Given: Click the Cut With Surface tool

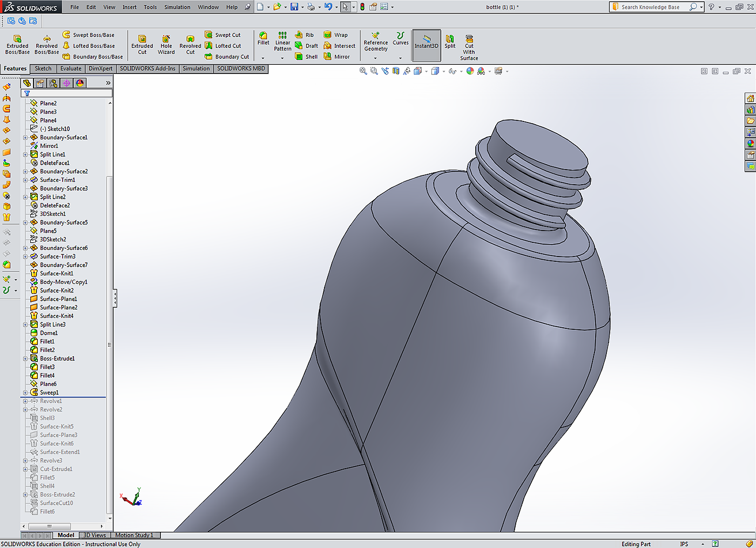Looking at the screenshot, I should tap(469, 47).
